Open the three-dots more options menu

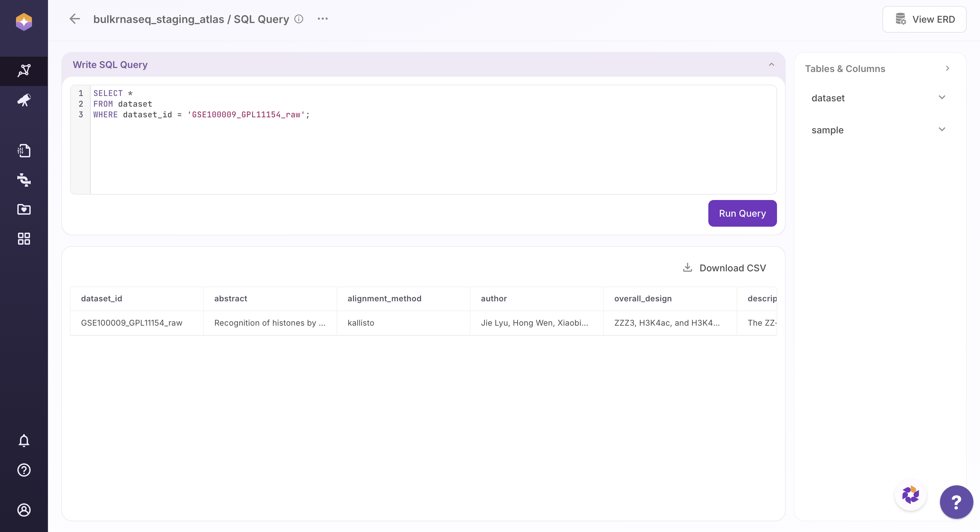coord(323,19)
